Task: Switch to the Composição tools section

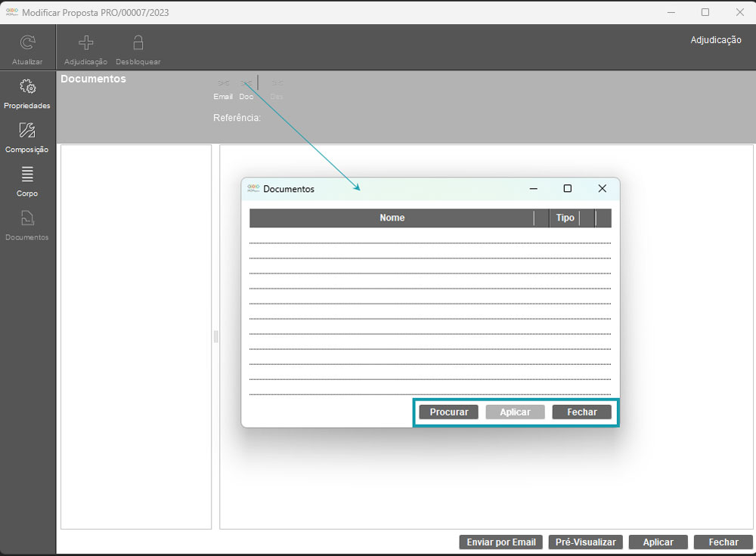Action: pos(27,131)
